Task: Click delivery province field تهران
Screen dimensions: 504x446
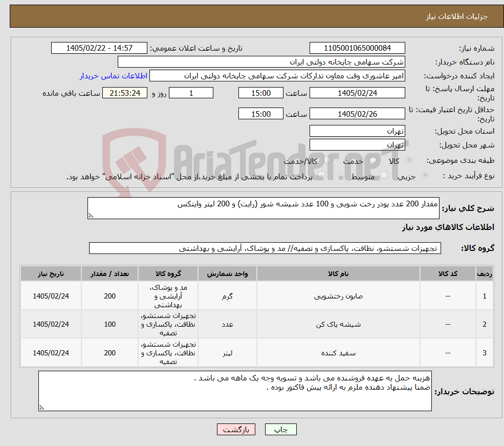Action: [x=357, y=131]
